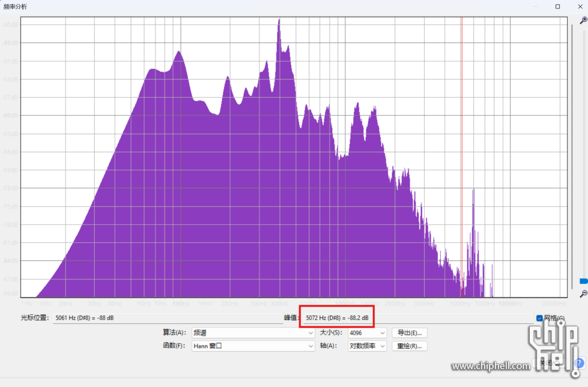This screenshot has height=387, width=588.
Task: Zoom in with the magnifier plus icon
Action: click(583, 20)
